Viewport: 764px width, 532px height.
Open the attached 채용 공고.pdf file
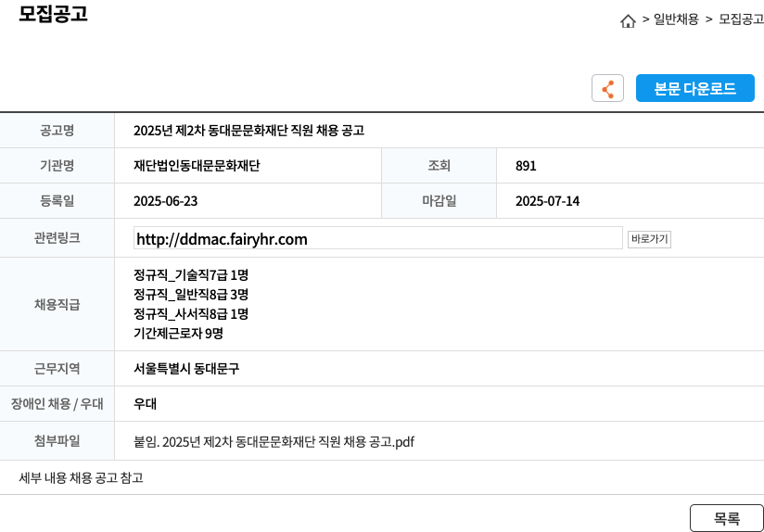(274, 442)
